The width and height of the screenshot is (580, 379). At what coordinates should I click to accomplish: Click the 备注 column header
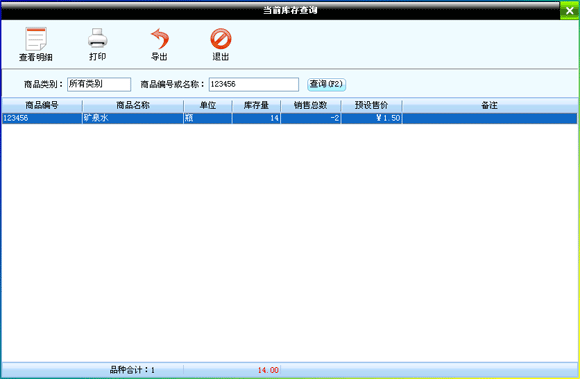(x=489, y=105)
